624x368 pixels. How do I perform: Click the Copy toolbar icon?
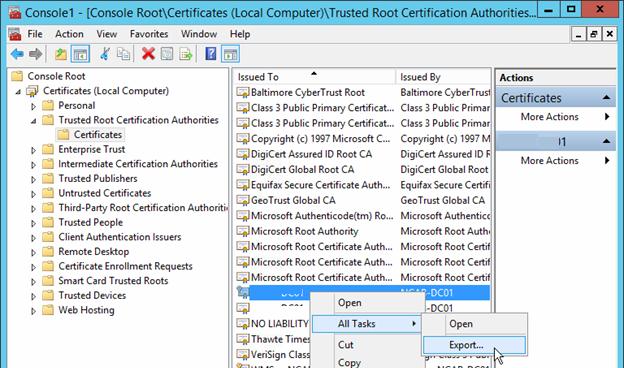pyautogui.click(x=123, y=54)
